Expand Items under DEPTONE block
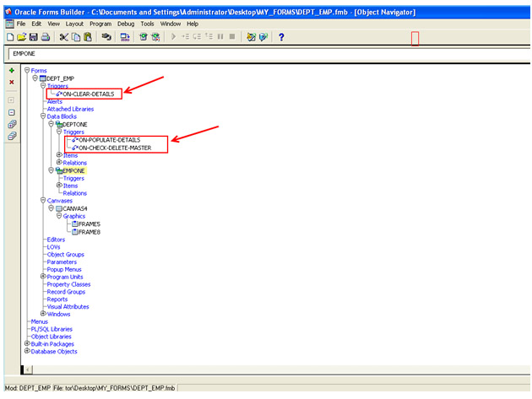532x399 pixels. (x=58, y=154)
